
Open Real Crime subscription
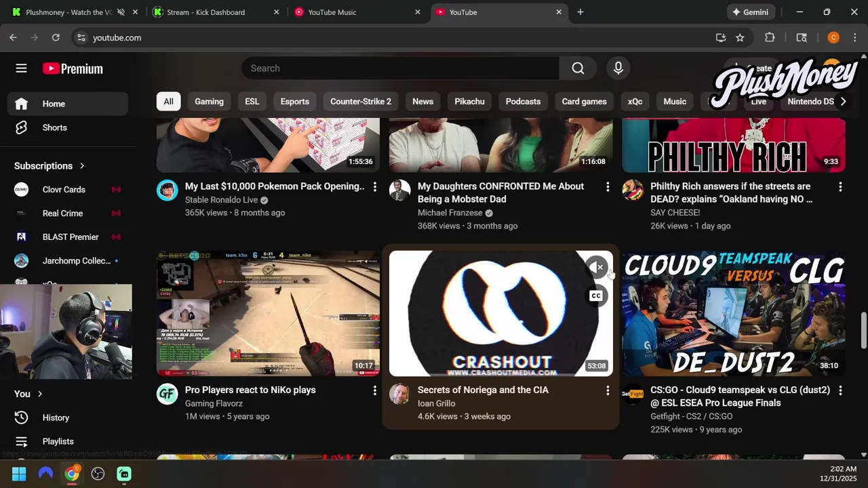coord(68,213)
